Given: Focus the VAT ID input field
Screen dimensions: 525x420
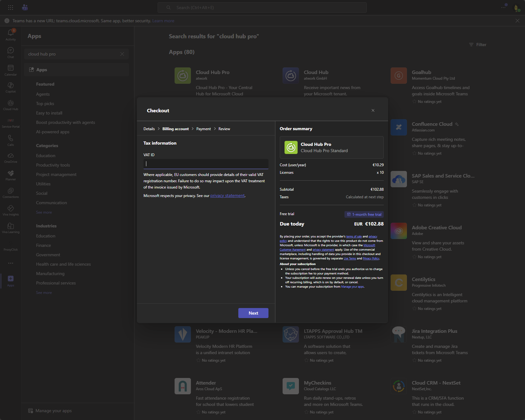Looking at the screenshot, I should 206,164.
